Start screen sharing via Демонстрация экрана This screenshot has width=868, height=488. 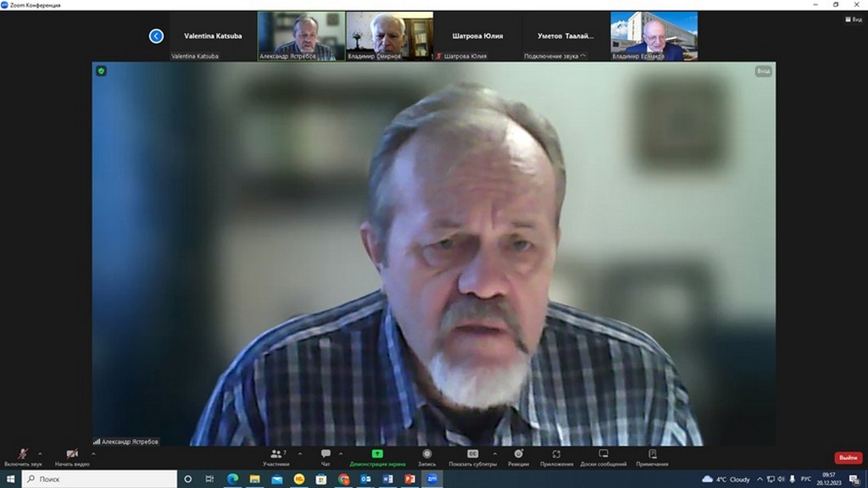coord(377,456)
